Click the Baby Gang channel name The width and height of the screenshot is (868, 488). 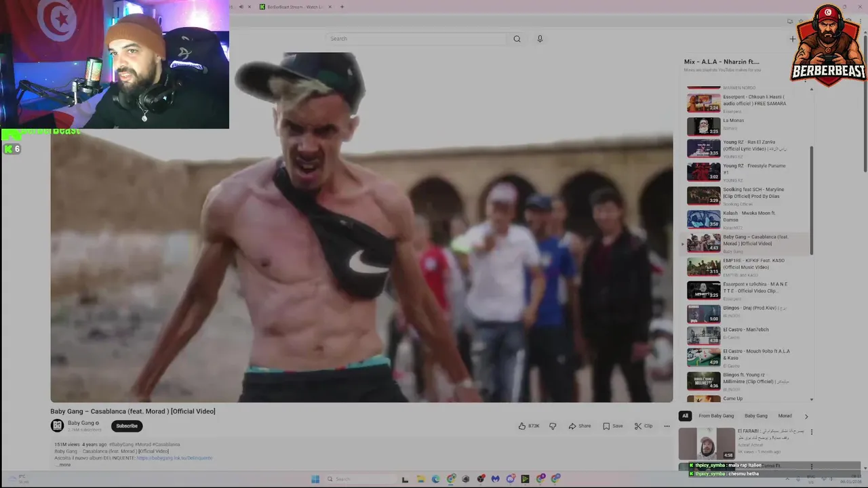pyautogui.click(x=81, y=423)
